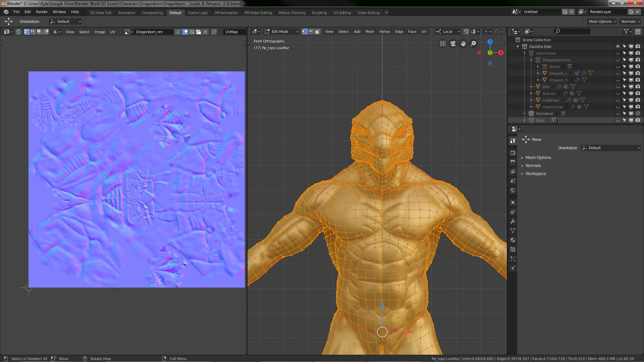Toggle visibility of the LegWraps layer
This screenshot has width=644, height=362.
click(618, 100)
